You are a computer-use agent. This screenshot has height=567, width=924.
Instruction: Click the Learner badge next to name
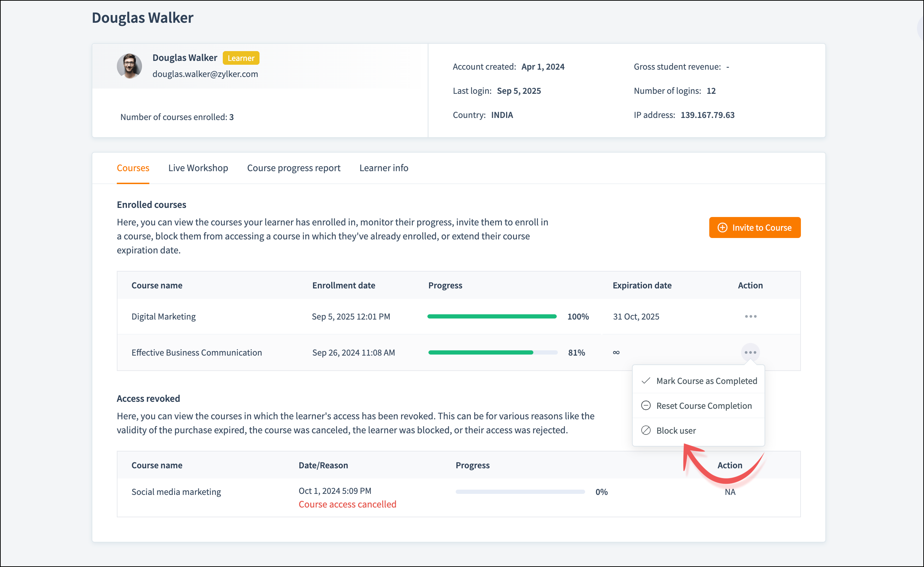click(x=241, y=58)
